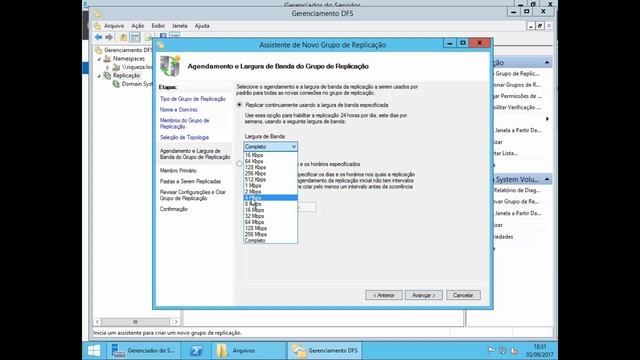Select replicate continuously radio button
The height and width of the screenshot is (360, 640).
pyautogui.click(x=240, y=105)
